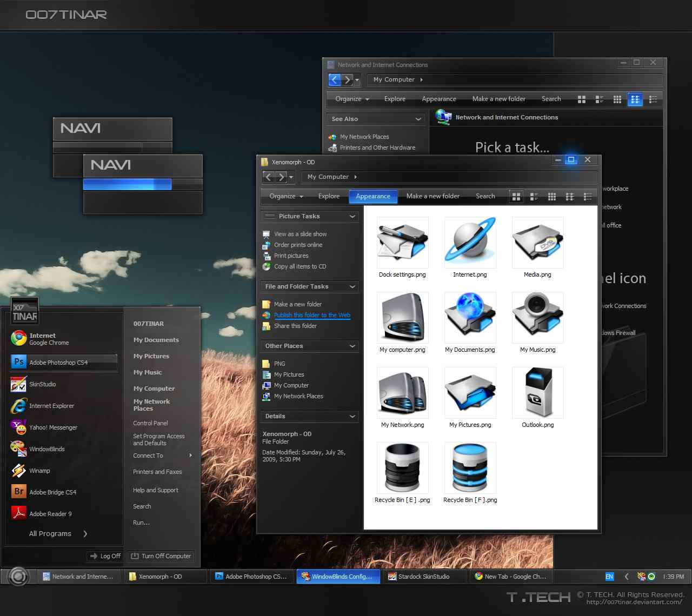Select My Pictures.png icon file
692x616 pixels.
(470, 393)
